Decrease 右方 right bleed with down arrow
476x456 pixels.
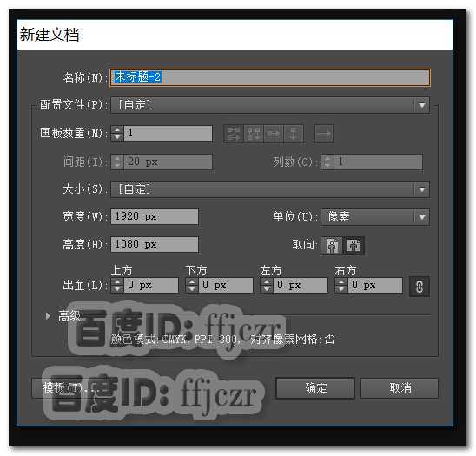click(341, 289)
